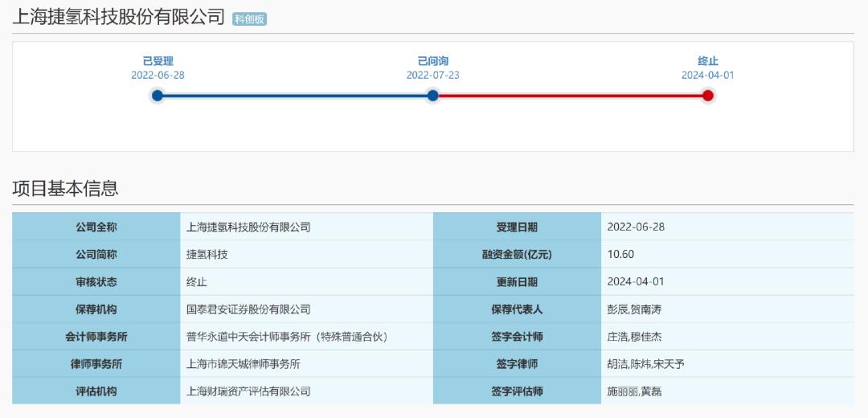The image size is (868, 418).
Task: Click the 更新日期 header cell
Action: [x=517, y=282]
